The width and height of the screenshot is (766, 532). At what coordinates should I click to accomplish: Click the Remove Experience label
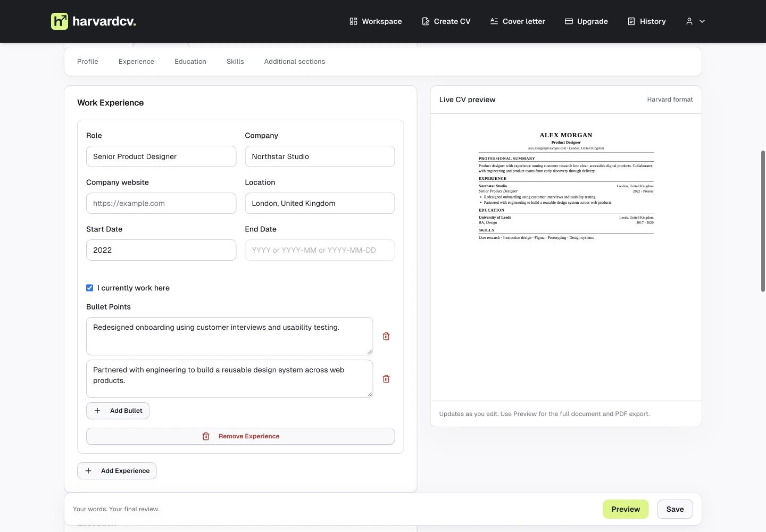(249, 436)
